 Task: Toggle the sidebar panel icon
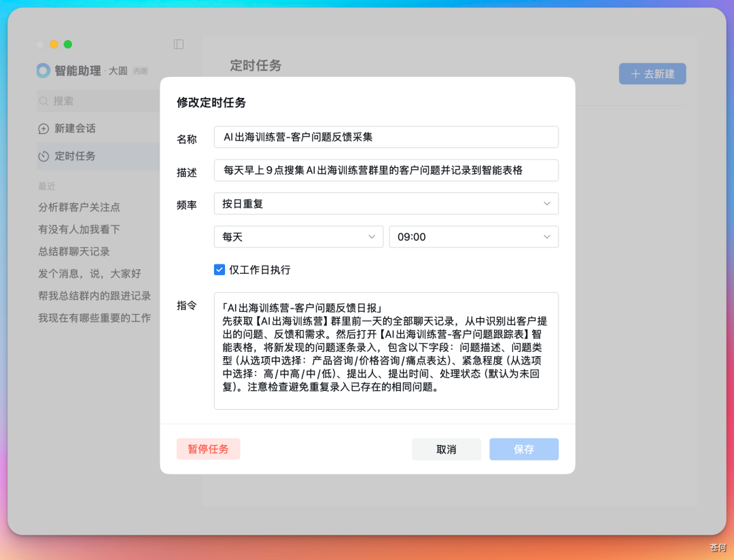(178, 44)
